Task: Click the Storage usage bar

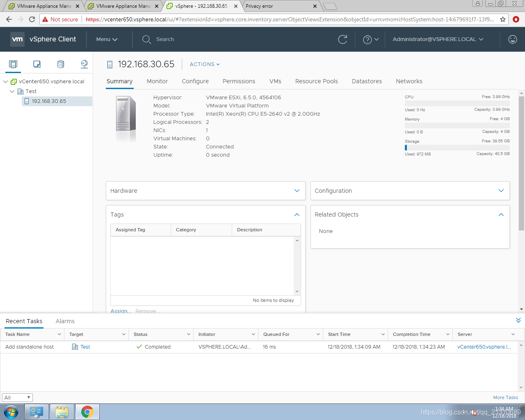Action: [457, 147]
